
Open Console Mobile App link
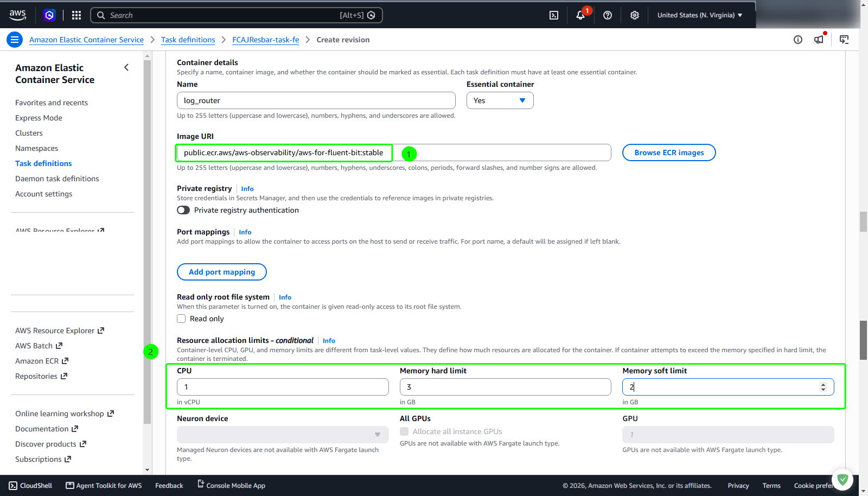[x=231, y=486]
